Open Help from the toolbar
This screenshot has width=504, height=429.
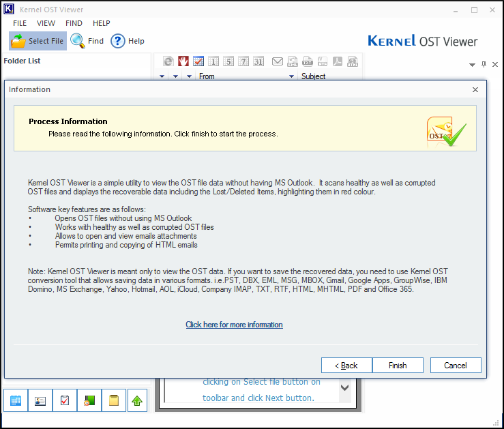pyautogui.click(x=128, y=41)
